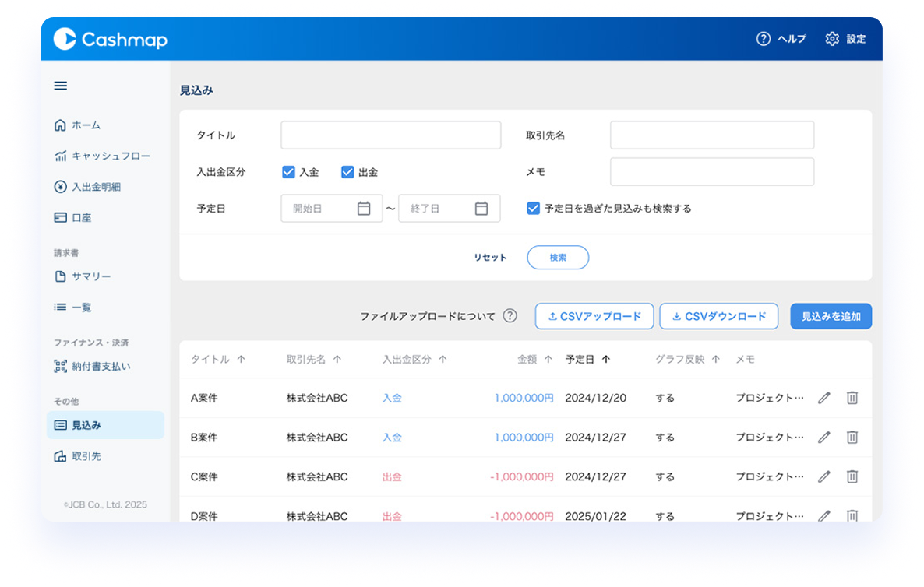The width and height of the screenshot is (924, 587).
Task: Edit the A案件 row pencil icon
Action: pos(823,398)
